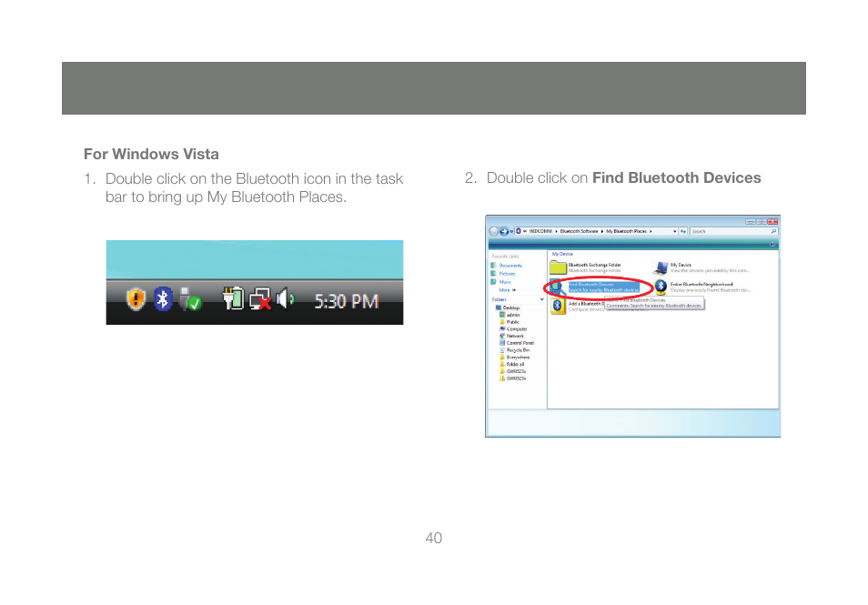This screenshot has width=868, height=605.
Task: Click the address bar refresh button
Action: click(683, 231)
